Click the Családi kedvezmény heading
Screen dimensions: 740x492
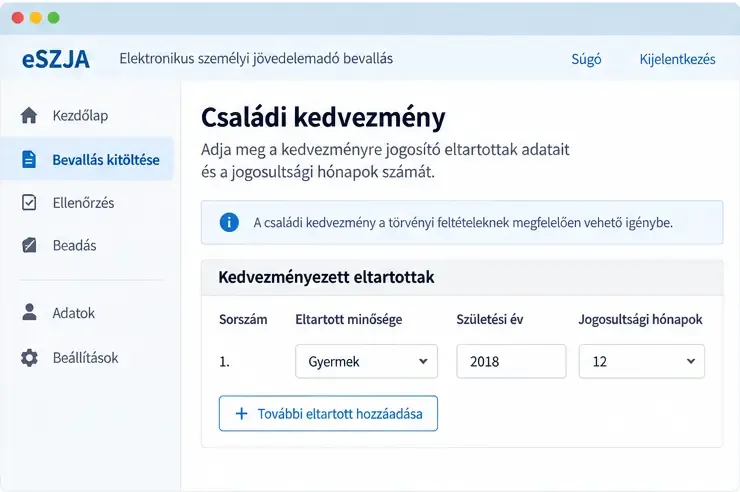(323, 117)
